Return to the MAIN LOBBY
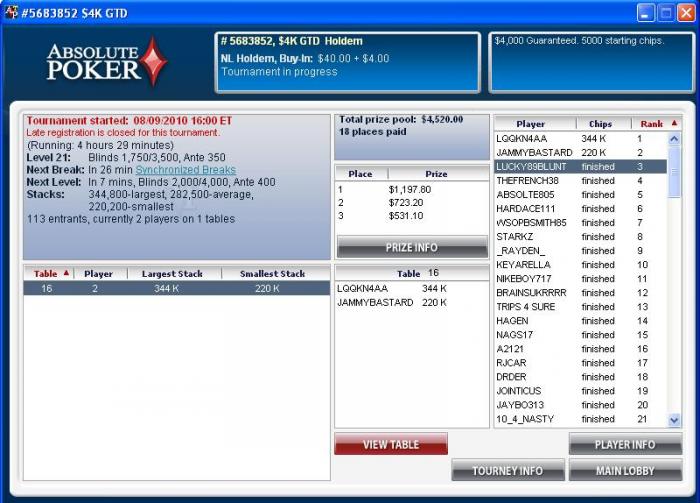This screenshot has width=700, height=503. (625, 470)
